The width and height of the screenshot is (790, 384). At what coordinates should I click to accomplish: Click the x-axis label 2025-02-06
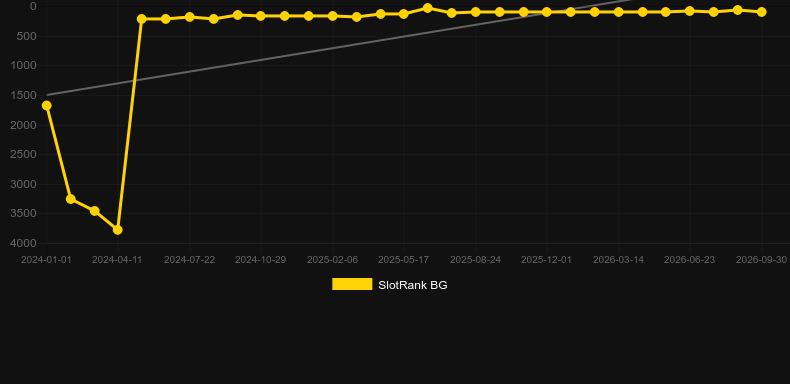click(333, 260)
